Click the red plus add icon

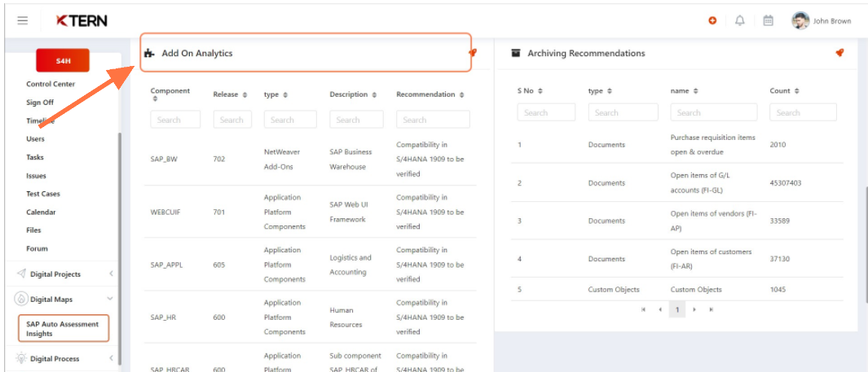(x=712, y=21)
